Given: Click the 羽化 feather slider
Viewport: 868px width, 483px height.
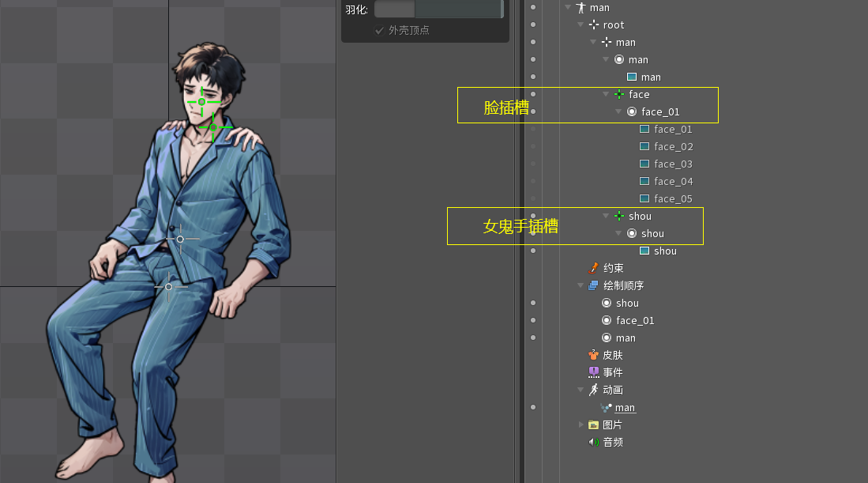Looking at the screenshot, I should pyautogui.click(x=438, y=9).
